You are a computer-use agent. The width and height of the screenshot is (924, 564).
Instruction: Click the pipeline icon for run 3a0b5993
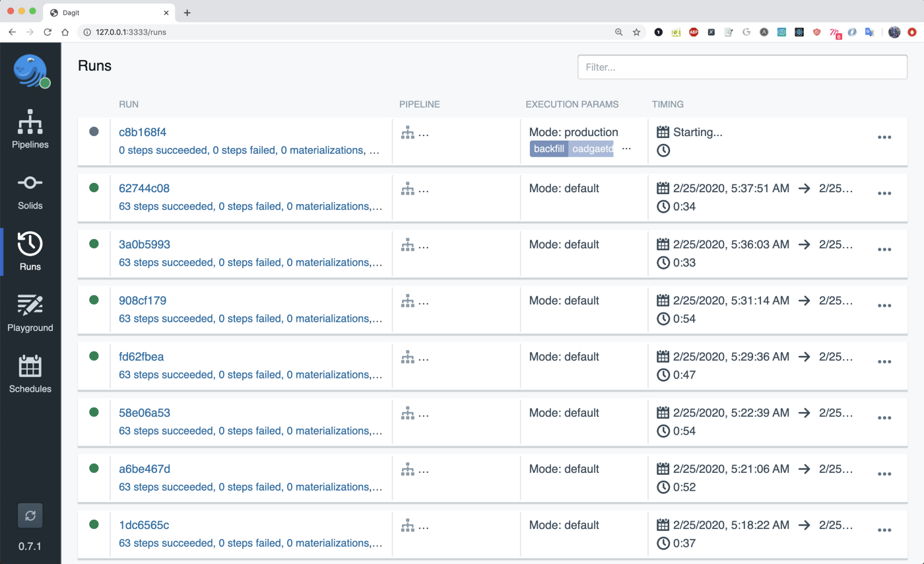[x=408, y=245]
